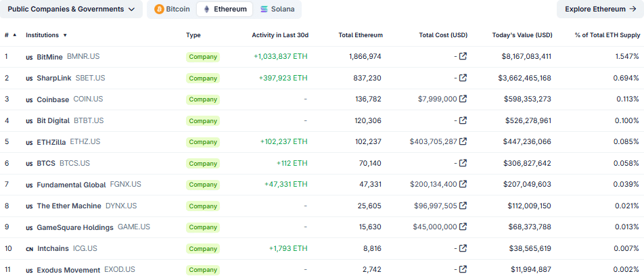This screenshot has height=278, width=644.
Task: Click % of Total ETH Supply header
Action: [x=607, y=35]
